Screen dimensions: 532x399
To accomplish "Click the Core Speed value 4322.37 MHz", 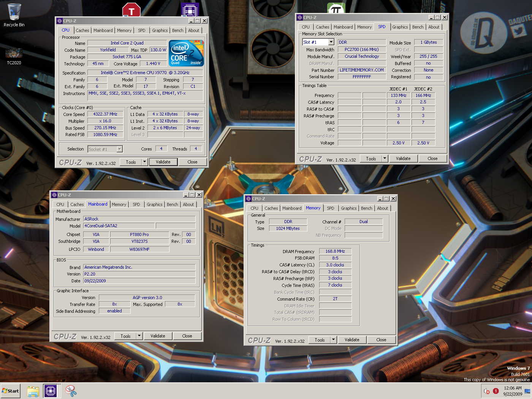I will point(105,114).
